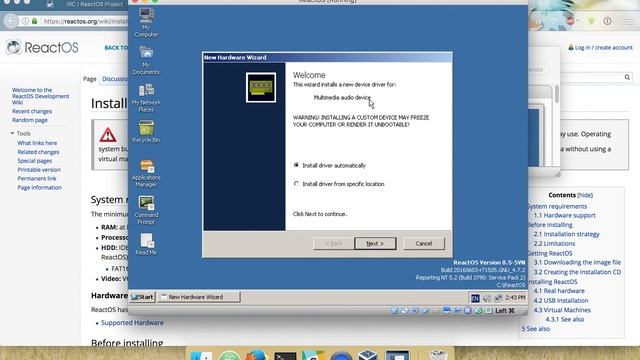
Task: Open the Random page sidebar link
Action: click(x=30, y=120)
